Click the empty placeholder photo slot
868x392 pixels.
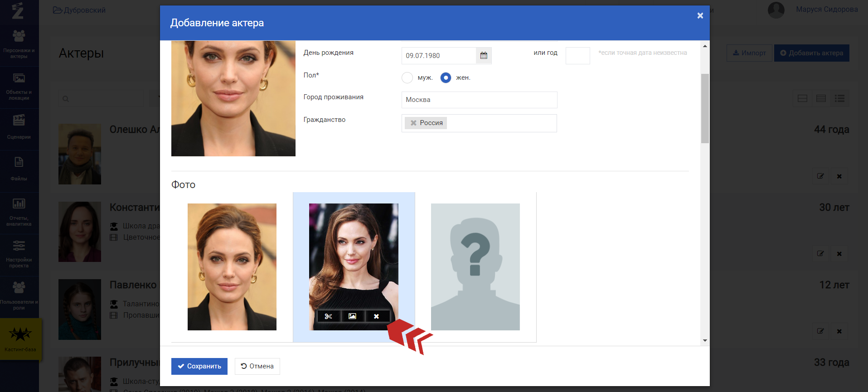(x=475, y=267)
